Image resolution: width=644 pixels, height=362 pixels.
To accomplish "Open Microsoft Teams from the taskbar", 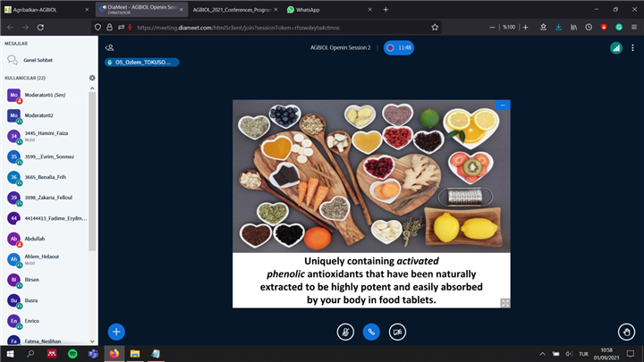I will pos(93,354).
